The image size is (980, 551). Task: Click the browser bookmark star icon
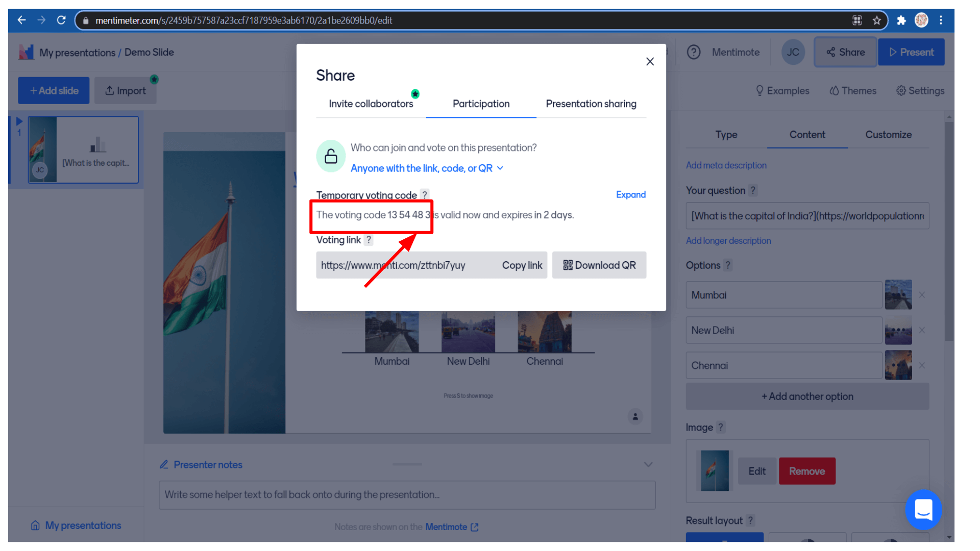(876, 20)
